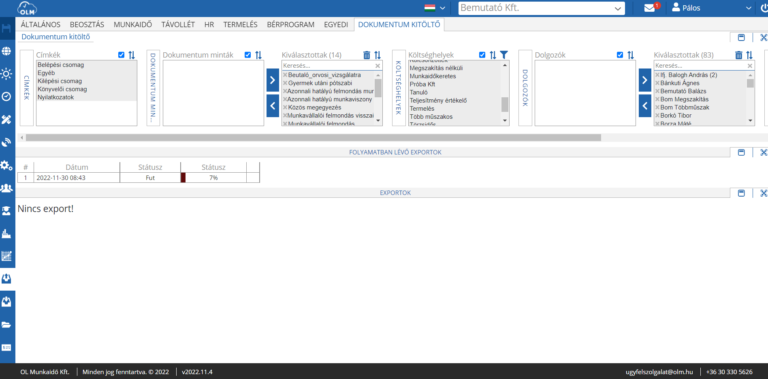Click the power logout icon
This screenshot has width=768, height=379.
coord(764,8)
